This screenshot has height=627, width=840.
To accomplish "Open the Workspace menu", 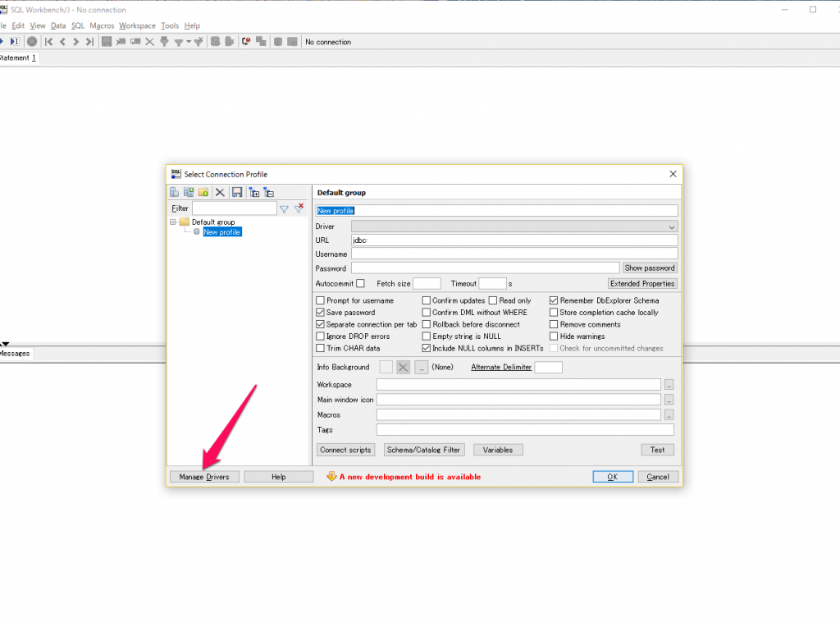I will 137,25.
